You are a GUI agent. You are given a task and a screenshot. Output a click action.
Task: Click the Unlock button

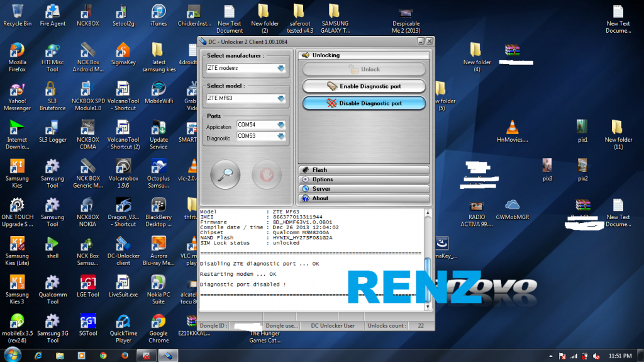pyautogui.click(x=364, y=69)
